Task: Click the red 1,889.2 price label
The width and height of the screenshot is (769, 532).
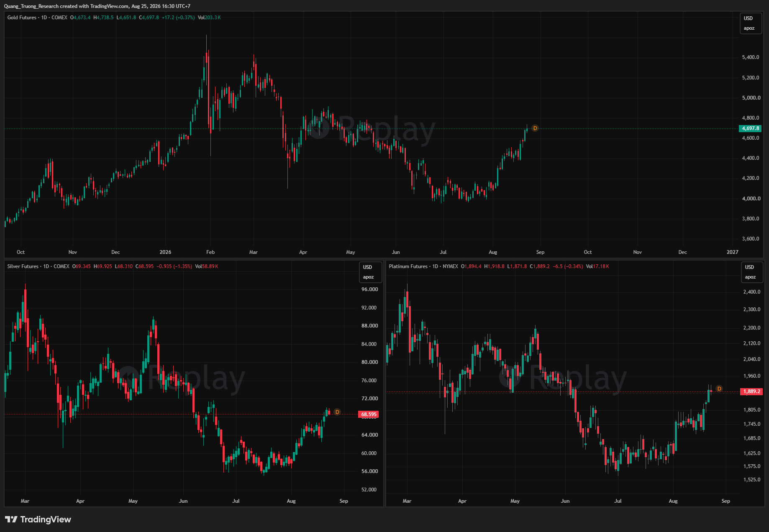Action: pos(751,391)
